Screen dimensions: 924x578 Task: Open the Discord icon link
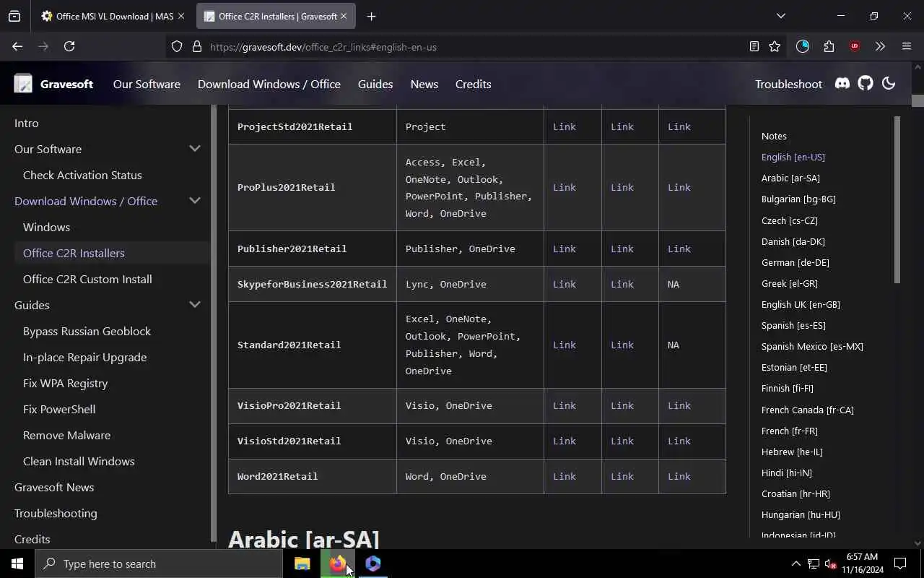coord(842,84)
